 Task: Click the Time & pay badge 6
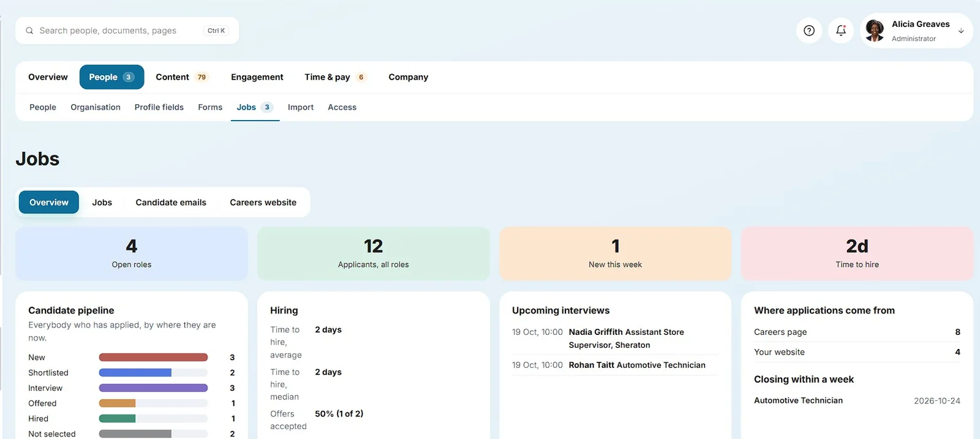pyautogui.click(x=361, y=77)
